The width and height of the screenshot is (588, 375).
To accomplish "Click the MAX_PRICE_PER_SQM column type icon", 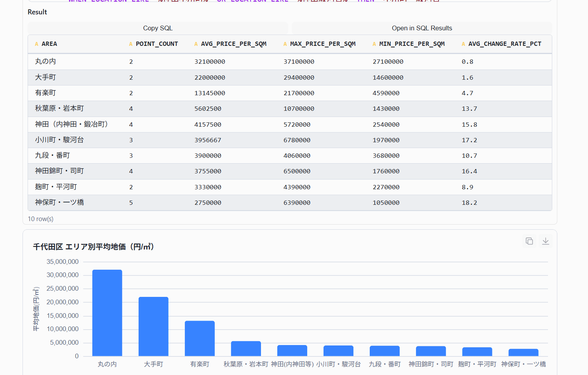I will pos(285,44).
